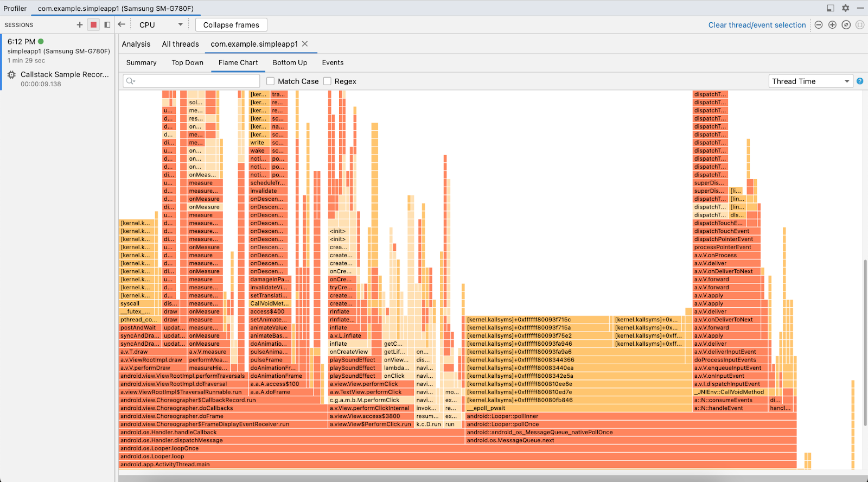Click the vertical scrollbar of flame chart
Image resolution: width=868 pixels, height=482 pixels.
[x=865, y=342]
